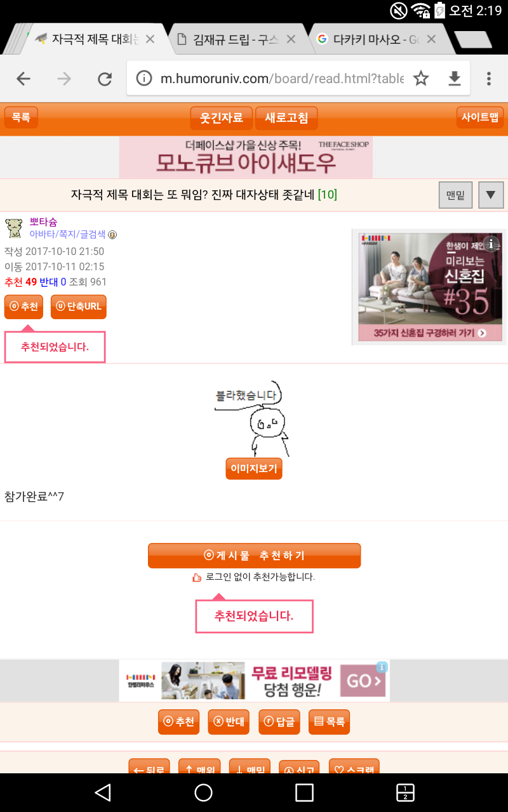Open the 아바타/쪽지/글검색 author link
The height and width of the screenshot is (812, 508).
click(67, 234)
